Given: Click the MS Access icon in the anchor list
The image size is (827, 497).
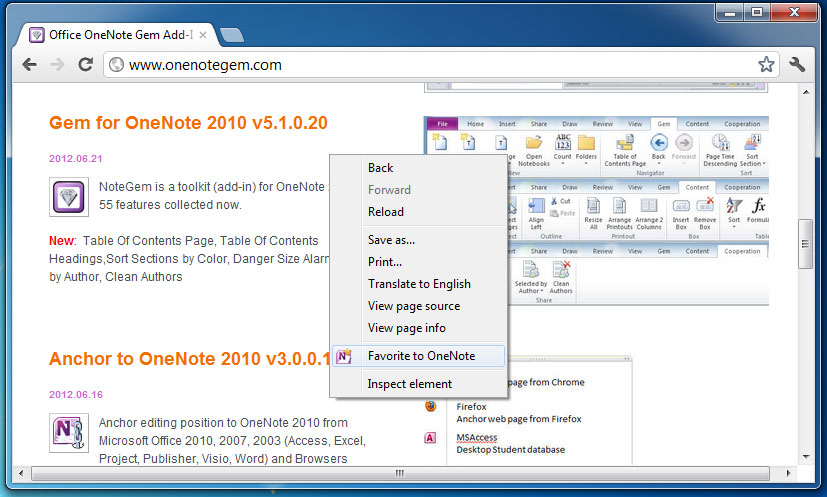Looking at the screenshot, I should 430,437.
